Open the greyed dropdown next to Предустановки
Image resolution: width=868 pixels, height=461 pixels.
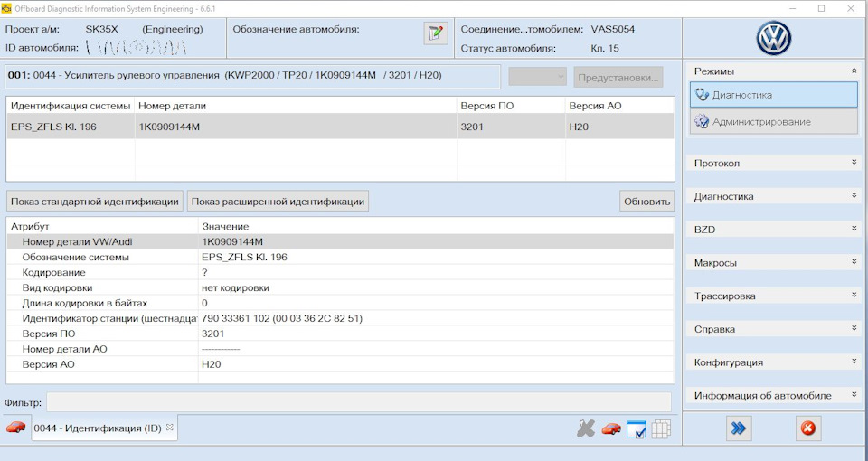[x=537, y=77]
